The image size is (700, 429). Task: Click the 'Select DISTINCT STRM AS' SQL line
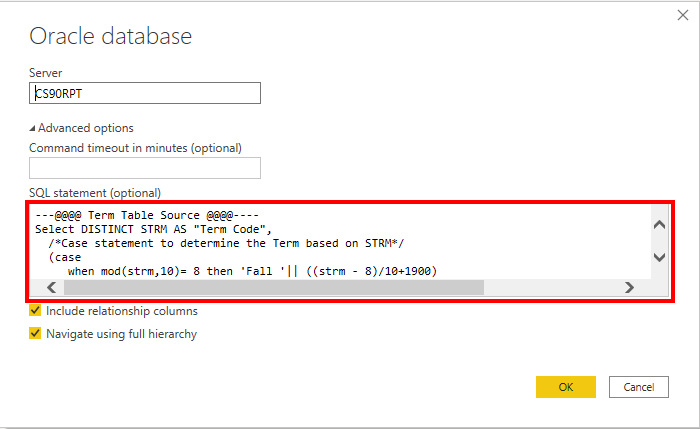(154, 229)
